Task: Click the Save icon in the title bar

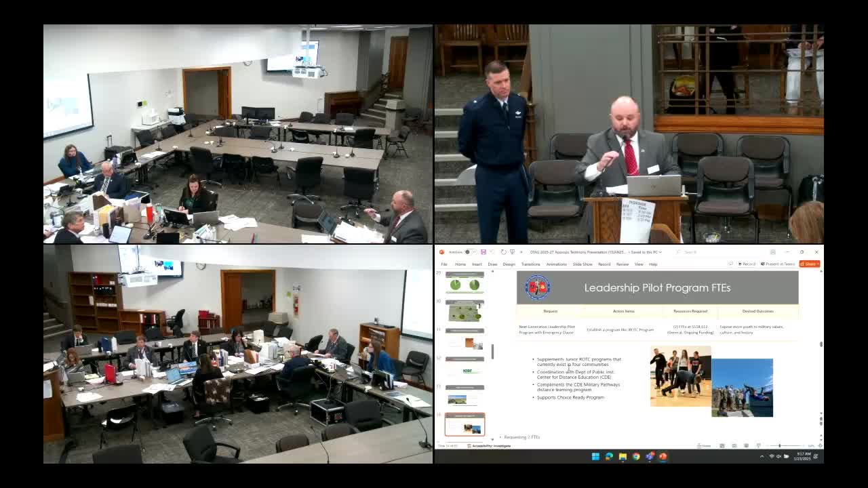Action: [x=483, y=252]
